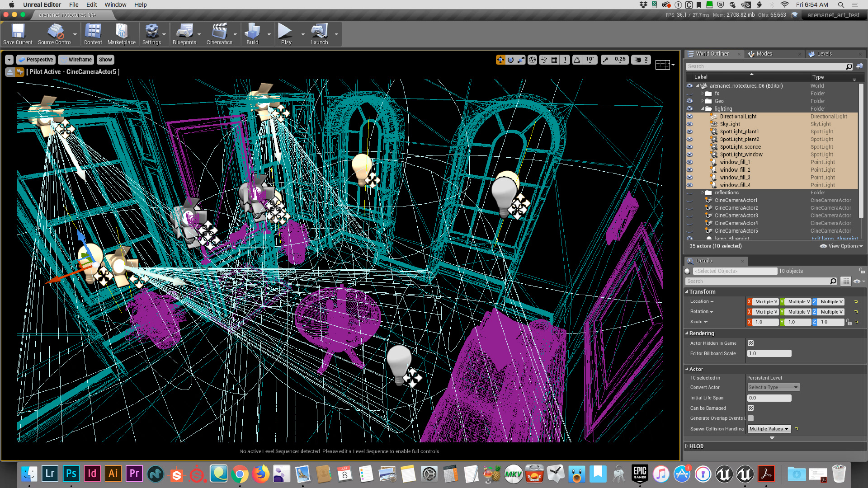The height and width of the screenshot is (488, 868).
Task: Open the Cinematics toolbar icon
Action: [x=219, y=32]
